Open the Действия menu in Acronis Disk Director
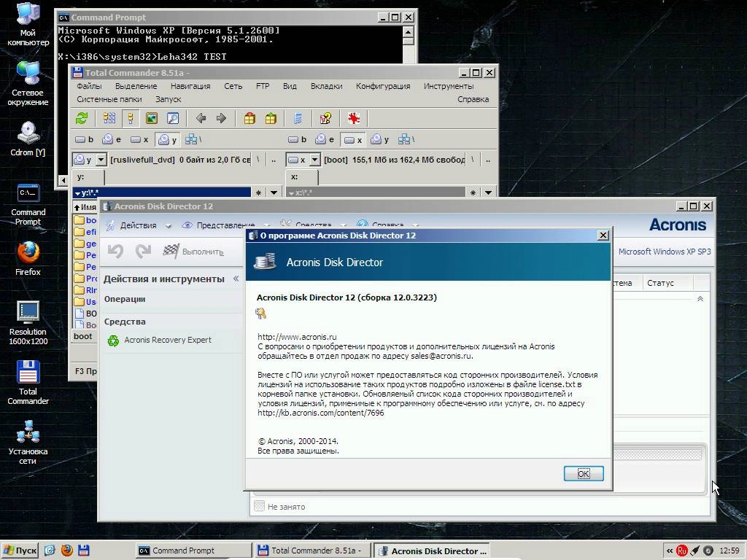The width and height of the screenshot is (747, 560). click(138, 225)
